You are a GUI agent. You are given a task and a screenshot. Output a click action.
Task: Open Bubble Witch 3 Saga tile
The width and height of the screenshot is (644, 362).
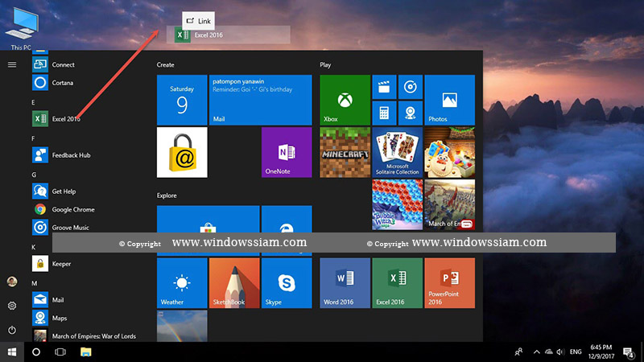click(x=397, y=204)
